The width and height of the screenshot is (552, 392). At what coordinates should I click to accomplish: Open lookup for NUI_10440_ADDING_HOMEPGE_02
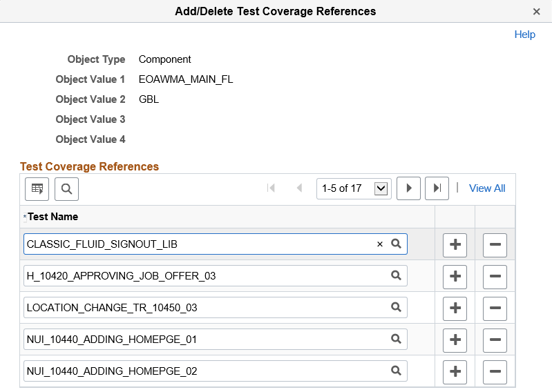click(397, 371)
